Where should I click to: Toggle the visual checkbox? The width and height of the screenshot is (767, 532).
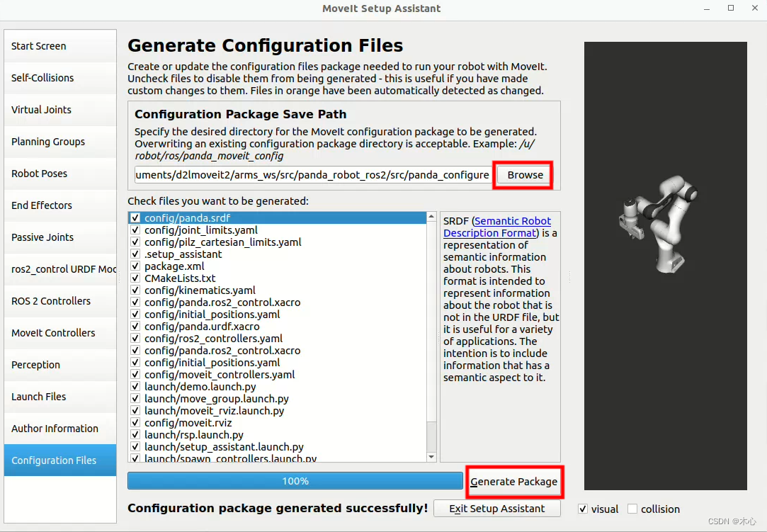583,509
